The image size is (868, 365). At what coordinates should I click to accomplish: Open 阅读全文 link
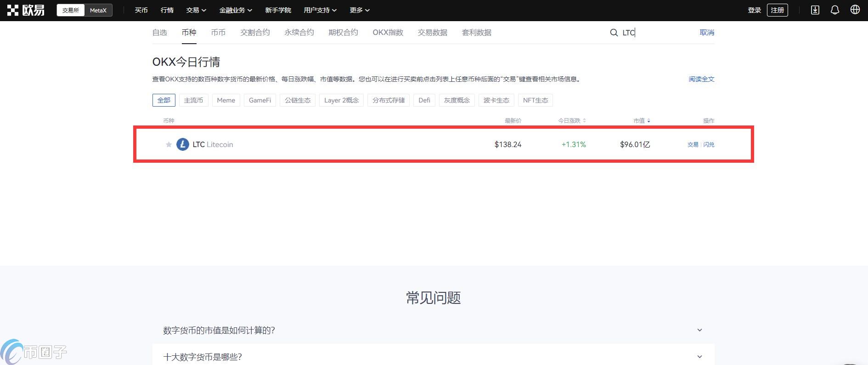pos(701,79)
